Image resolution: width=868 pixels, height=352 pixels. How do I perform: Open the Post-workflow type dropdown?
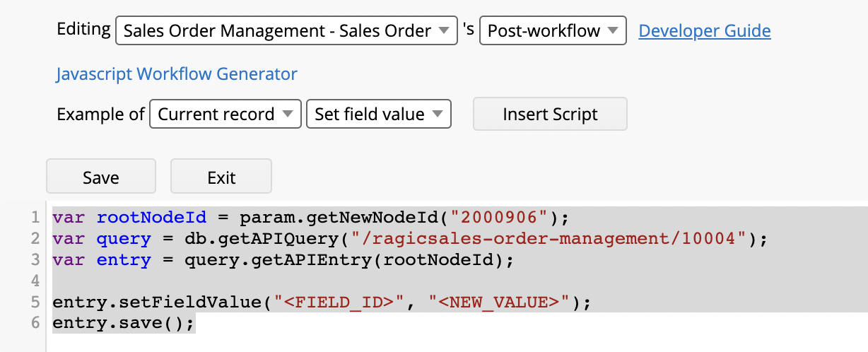point(553,31)
